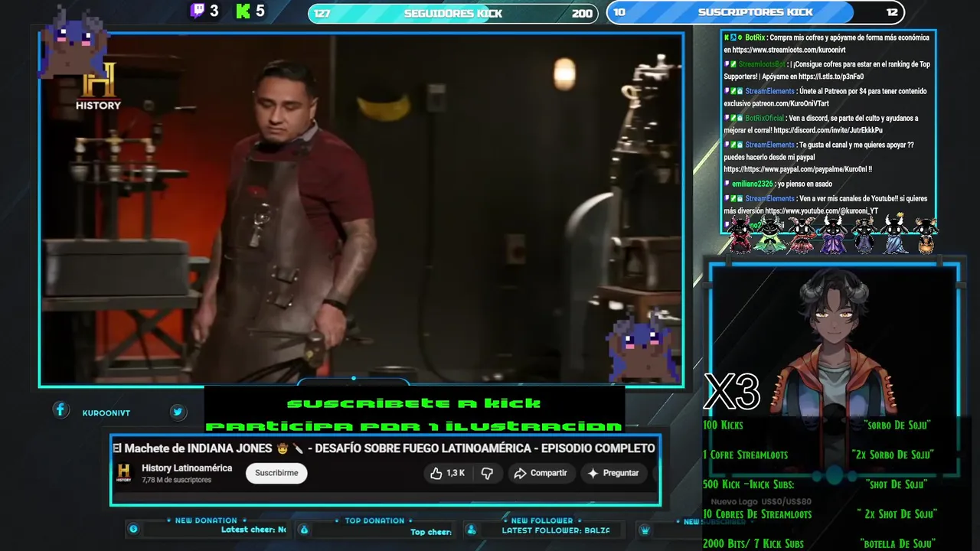Open the youtube.com/@kurooni_YT link
Screen dimensions: 980x551
[x=823, y=210]
